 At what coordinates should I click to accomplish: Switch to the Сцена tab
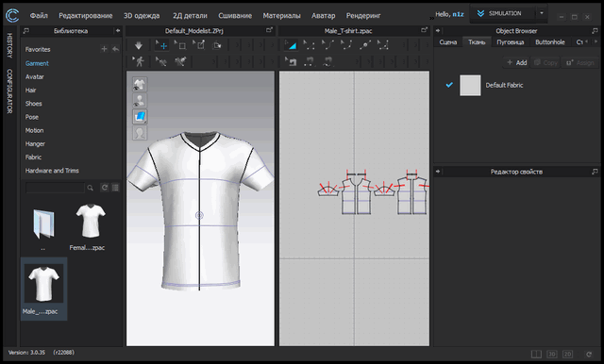pyautogui.click(x=448, y=41)
